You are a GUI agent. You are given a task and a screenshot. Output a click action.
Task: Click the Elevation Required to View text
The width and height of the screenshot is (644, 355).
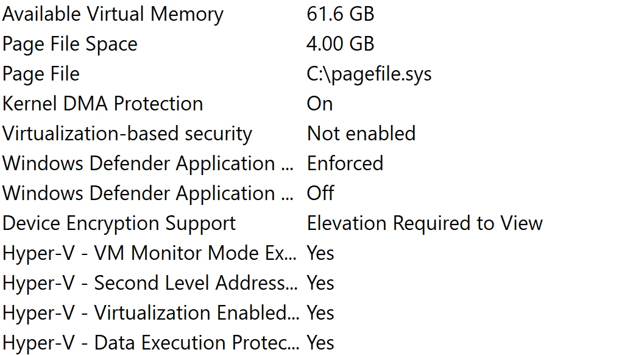[424, 223]
